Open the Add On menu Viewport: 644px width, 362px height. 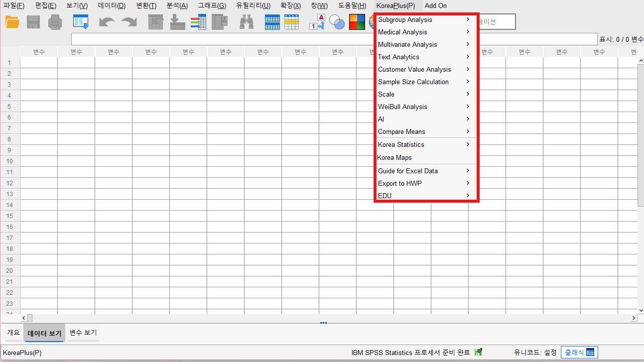click(x=436, y=5)
